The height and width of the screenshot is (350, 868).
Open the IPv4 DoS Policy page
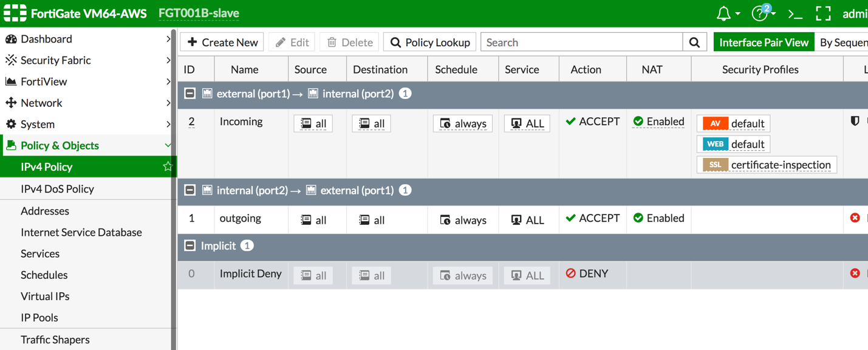tap(57, 189)
